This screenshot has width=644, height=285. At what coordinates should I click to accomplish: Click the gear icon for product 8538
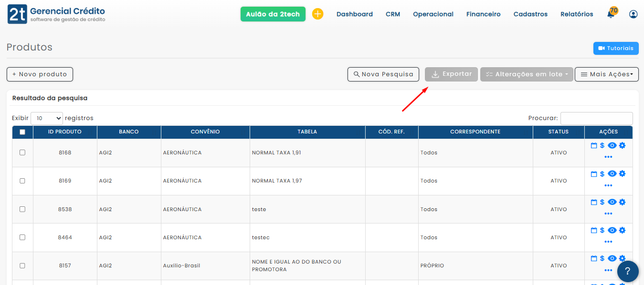click(x=622, y=202)
